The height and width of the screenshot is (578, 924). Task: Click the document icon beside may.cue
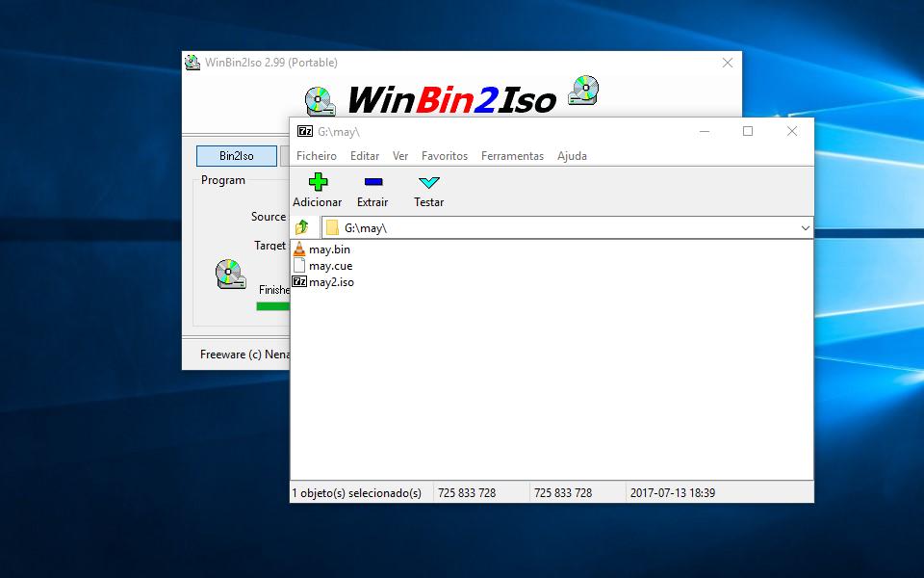tap(299, 266)
